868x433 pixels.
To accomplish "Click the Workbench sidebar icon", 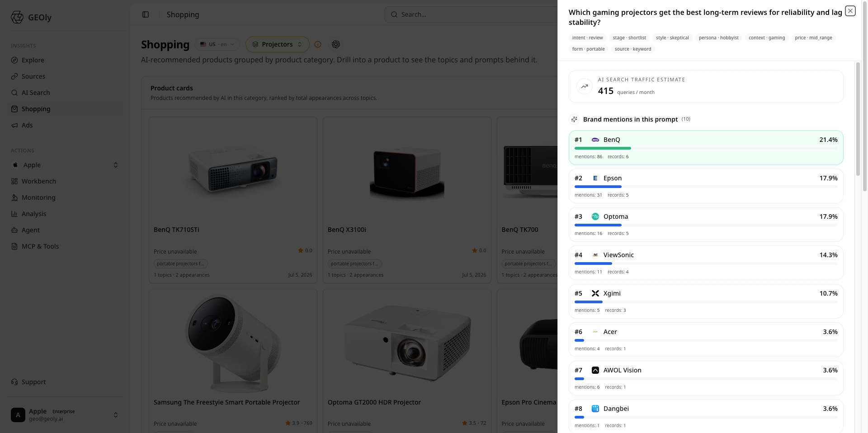I will [x=14, y=181].
